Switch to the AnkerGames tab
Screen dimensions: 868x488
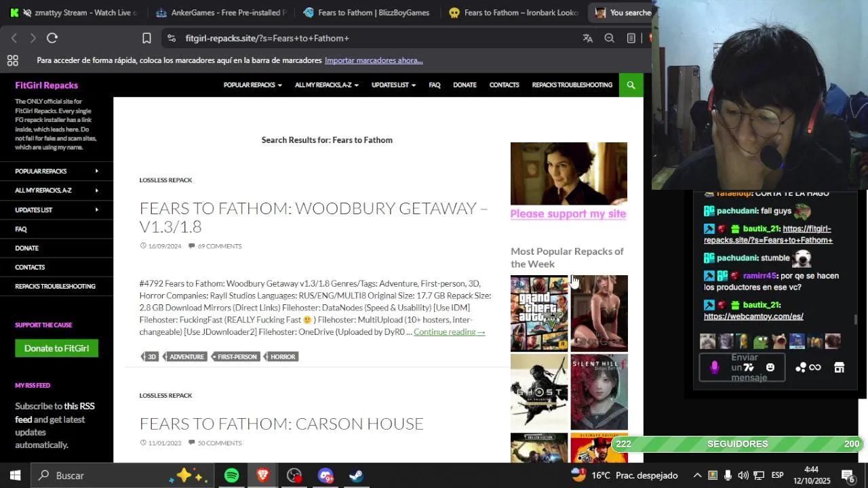coord(220,12)
